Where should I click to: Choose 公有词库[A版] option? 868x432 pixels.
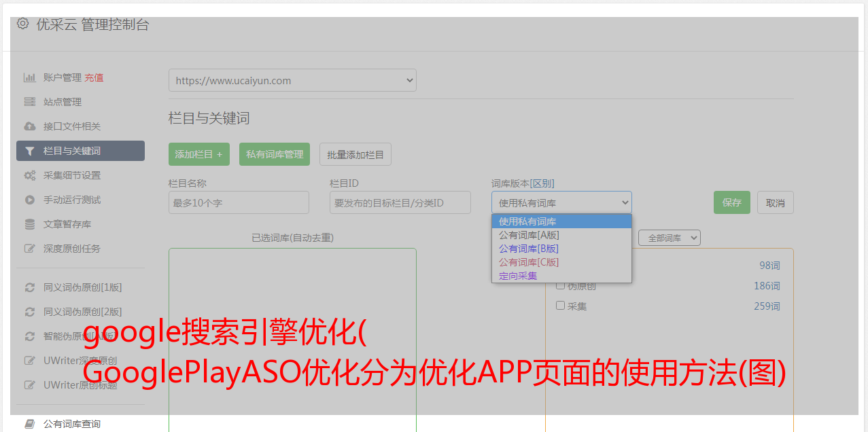tap(561, 235)
